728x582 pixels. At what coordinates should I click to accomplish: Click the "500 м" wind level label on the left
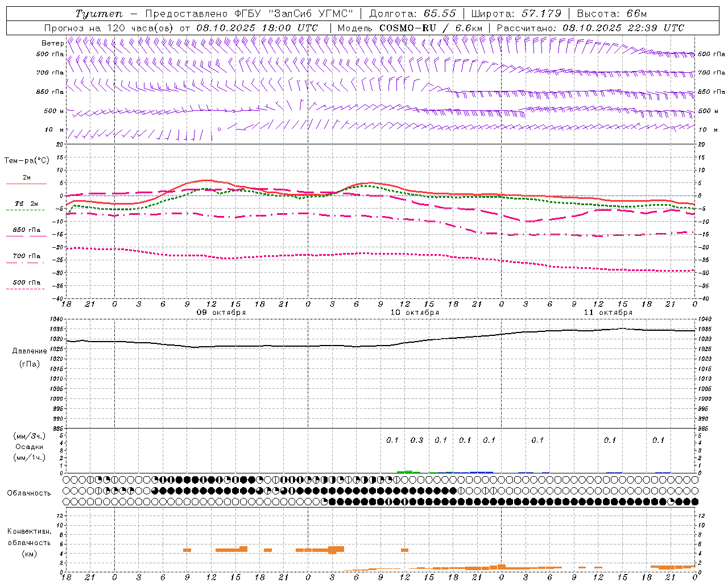54,111
